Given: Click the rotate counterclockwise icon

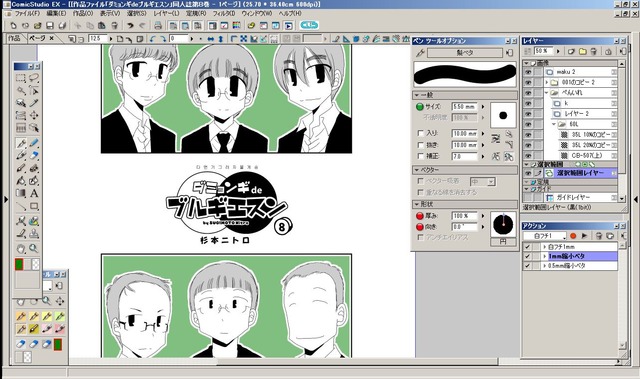Looking at the screenshot, I should click(152, 39).
